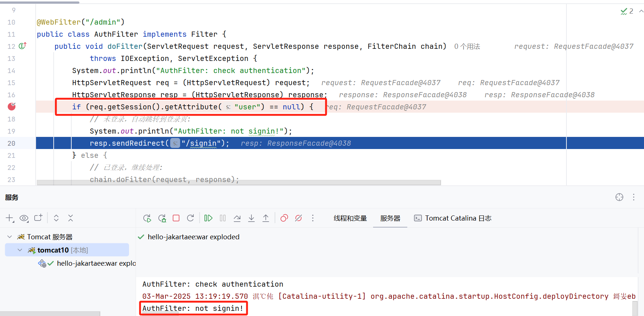644x316 pixels.
Task: Click the 's:' parameter hint on line 20
Action: tap(175, 143)
